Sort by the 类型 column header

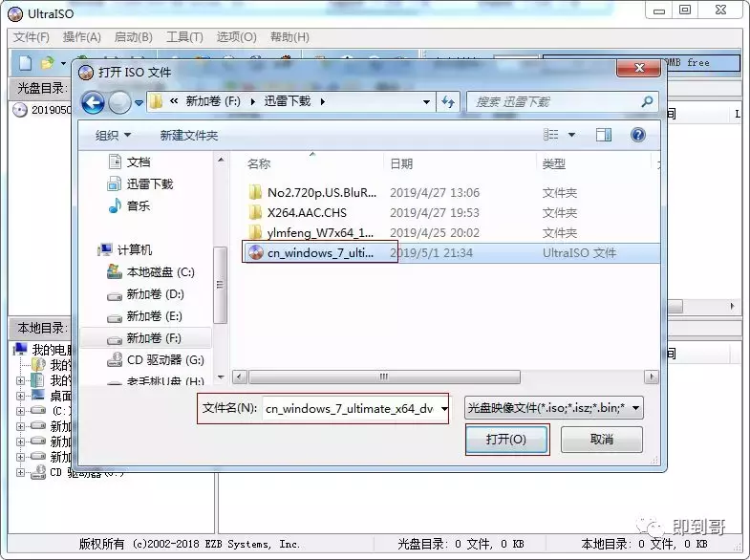554,164
